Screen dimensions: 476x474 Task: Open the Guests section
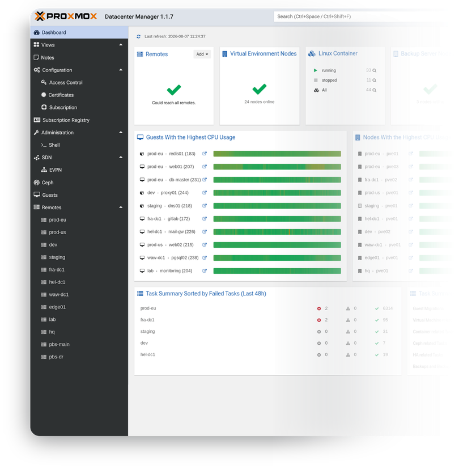(79, 195)
